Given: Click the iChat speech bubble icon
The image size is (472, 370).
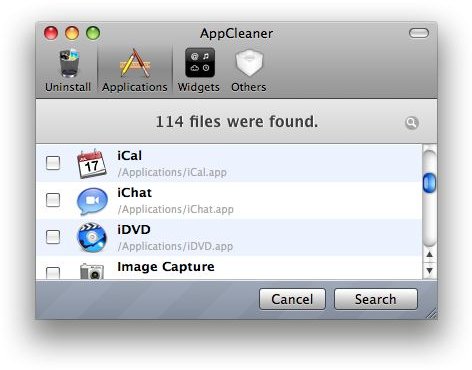Looking at the screenshot, I should click(92, 201).
